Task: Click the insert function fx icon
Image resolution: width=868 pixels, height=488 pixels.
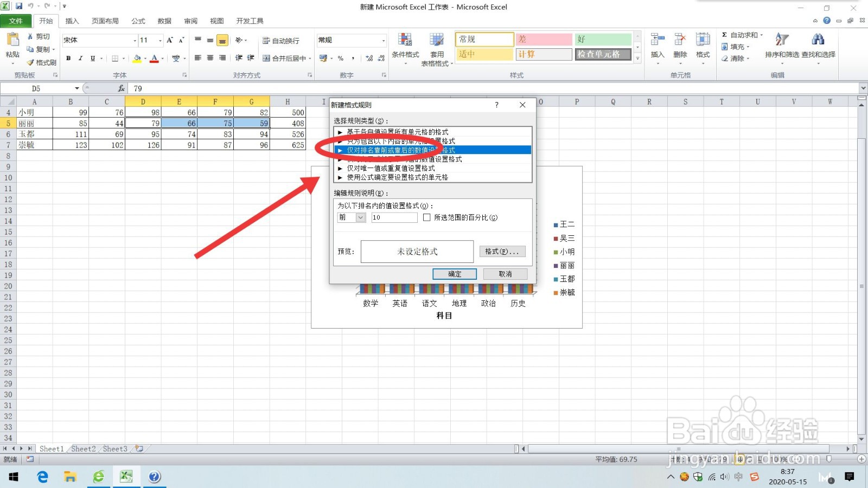Action: click(x=121, y=88)
